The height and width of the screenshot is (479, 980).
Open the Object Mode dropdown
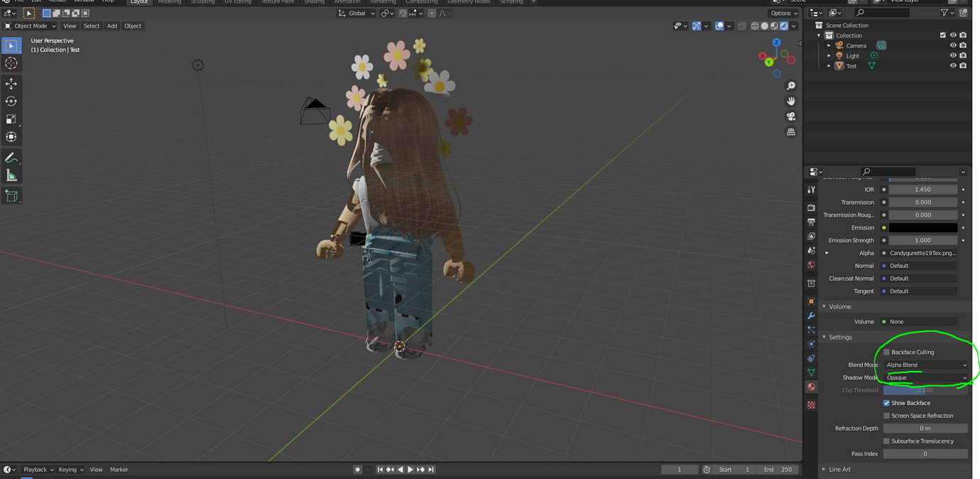[x=30, y=26]
